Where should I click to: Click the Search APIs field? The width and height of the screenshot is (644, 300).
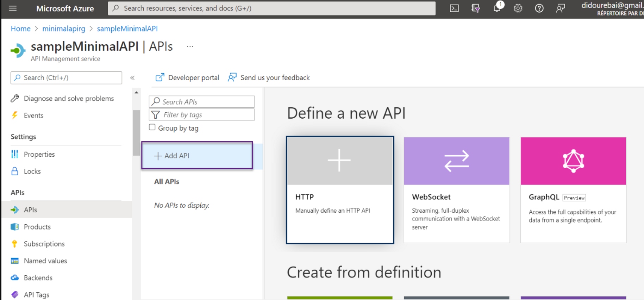pos(206,102)
